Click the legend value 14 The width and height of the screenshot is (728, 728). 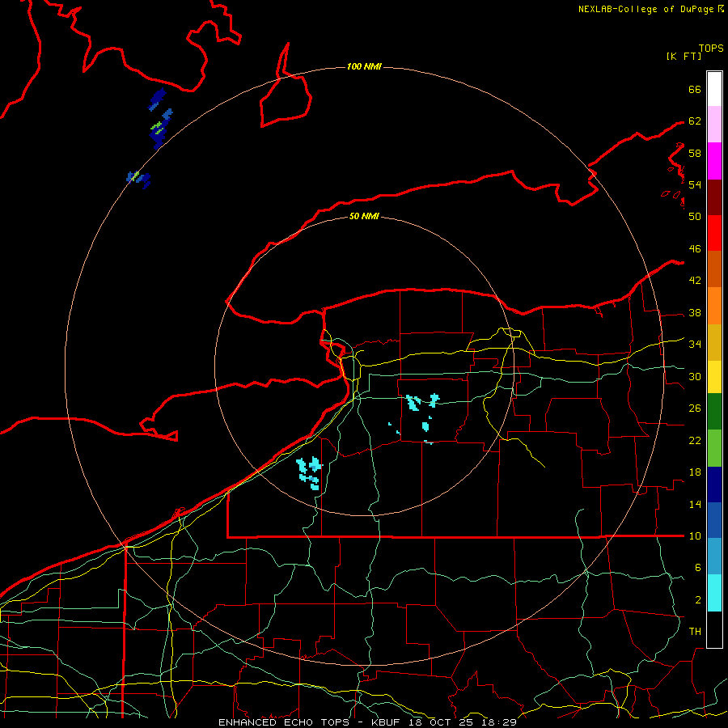click(695, 505)
